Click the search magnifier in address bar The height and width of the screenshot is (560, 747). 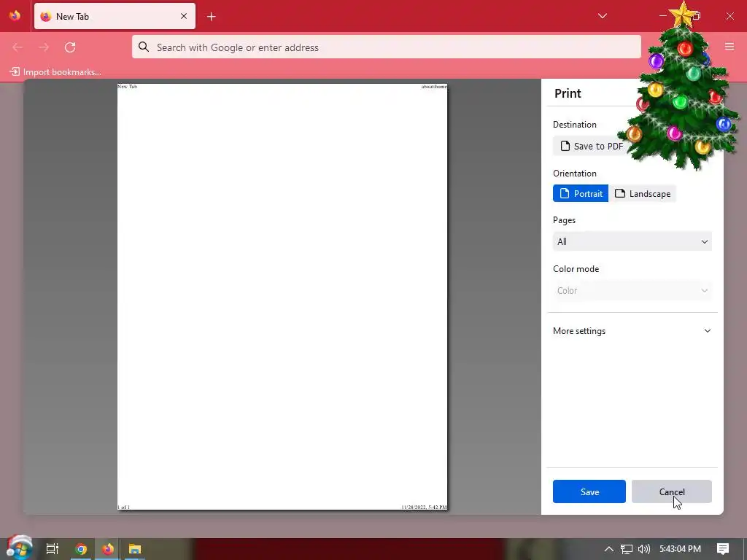(144, 47)
